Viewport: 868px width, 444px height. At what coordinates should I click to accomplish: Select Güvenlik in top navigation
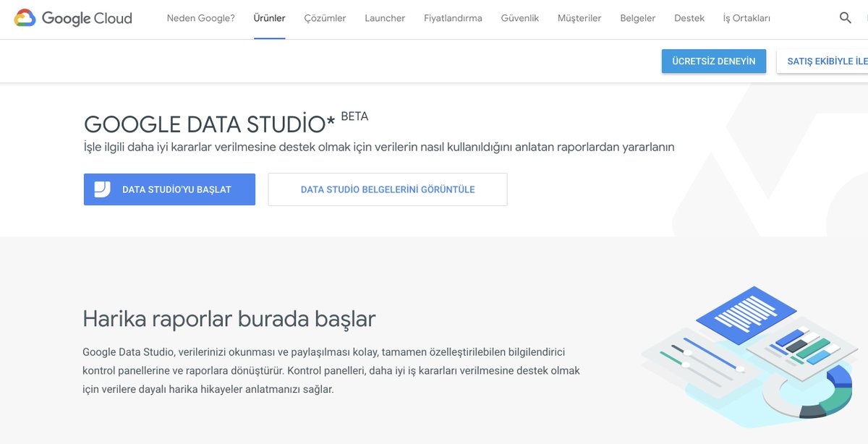[520, 18]
